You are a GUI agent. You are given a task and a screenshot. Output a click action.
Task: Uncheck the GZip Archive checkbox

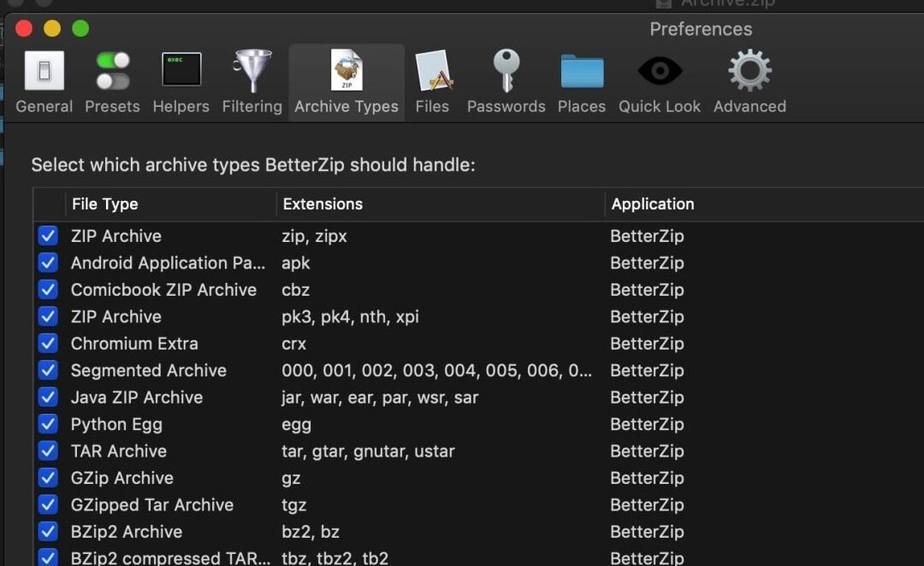pos(48,478)
